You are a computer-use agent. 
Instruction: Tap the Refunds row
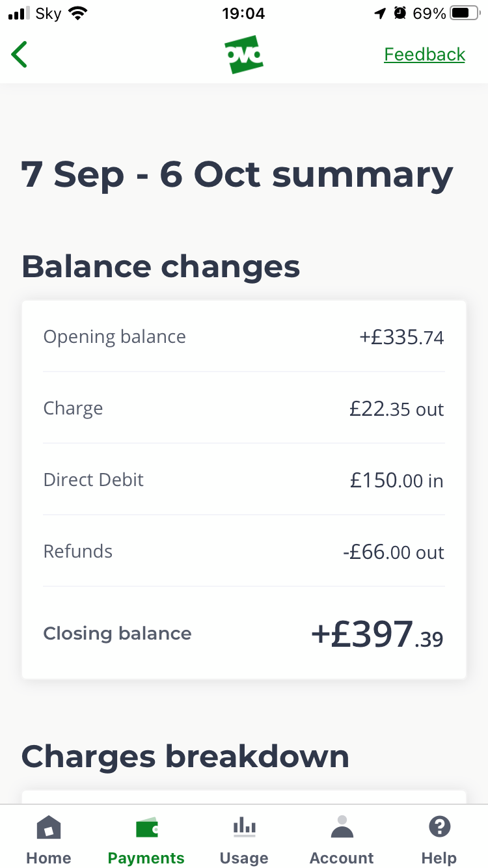pos(244,552)
